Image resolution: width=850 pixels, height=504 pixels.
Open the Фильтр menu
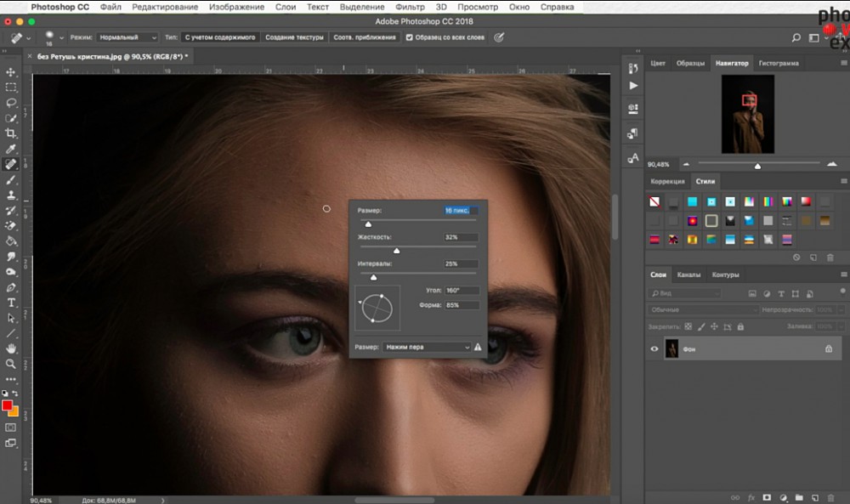[x=410, y=7]
